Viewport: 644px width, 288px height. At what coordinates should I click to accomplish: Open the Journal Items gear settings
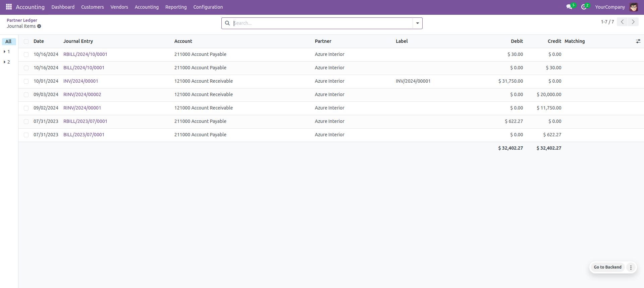click(39, 26)
